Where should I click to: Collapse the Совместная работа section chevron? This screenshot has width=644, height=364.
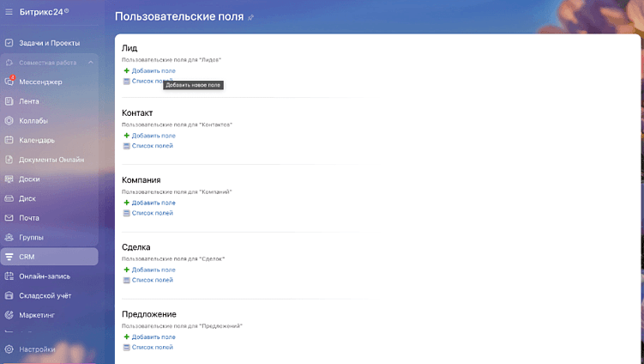click(x=90, y=63)
